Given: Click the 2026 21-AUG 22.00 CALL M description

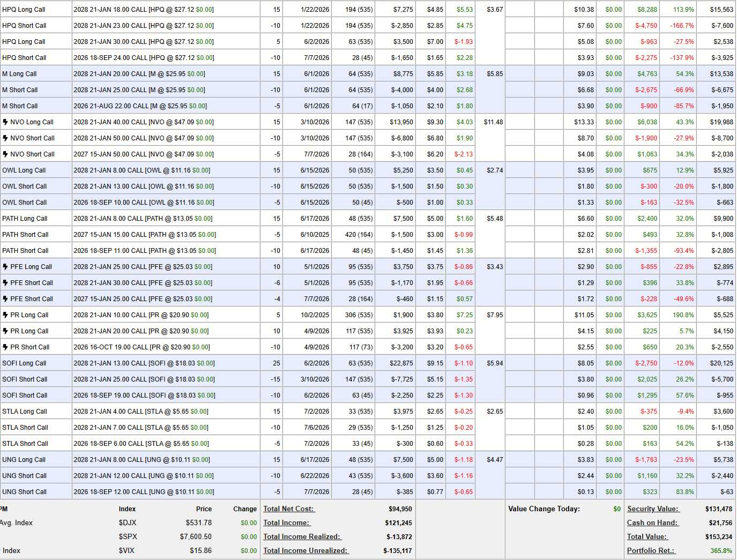Looking at the screenshot, I should pyautogui.click(x=140, y=106).
